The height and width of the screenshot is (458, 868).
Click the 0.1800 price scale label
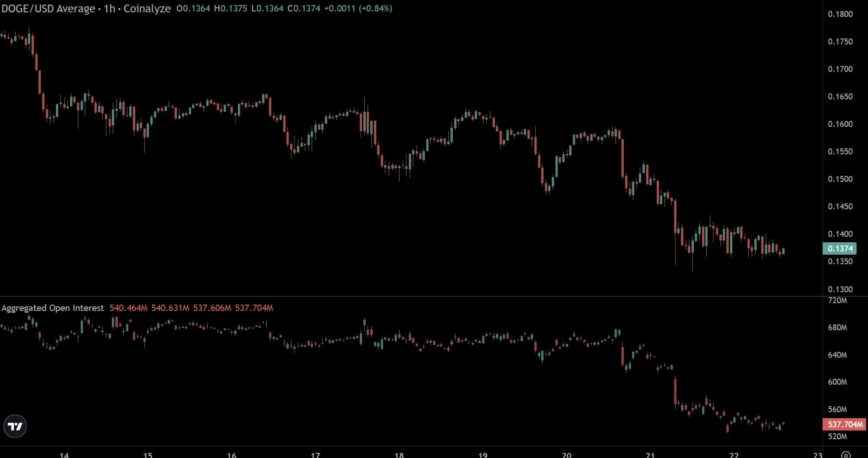point(840,14)
